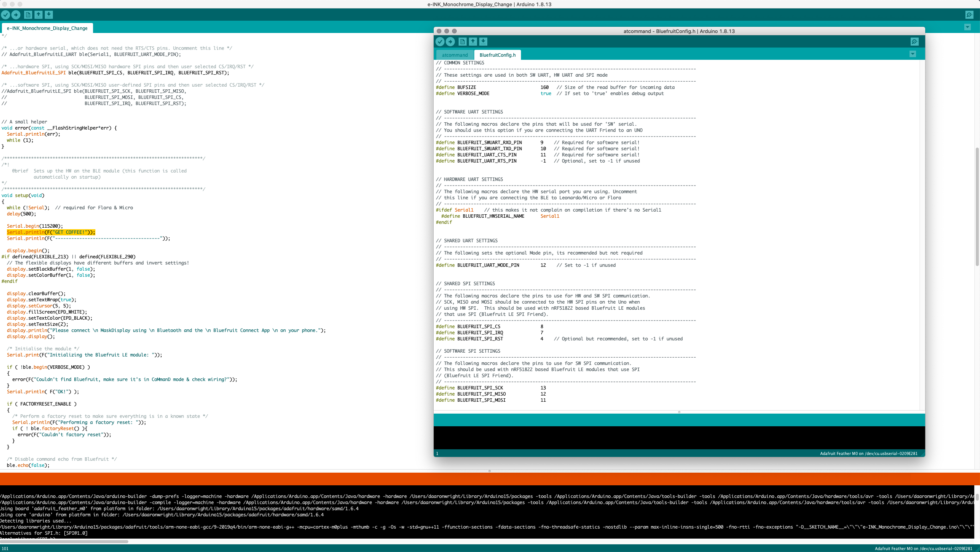
Task: Click Save icon in atcommand window toolbar
Action: pos(483,41)
